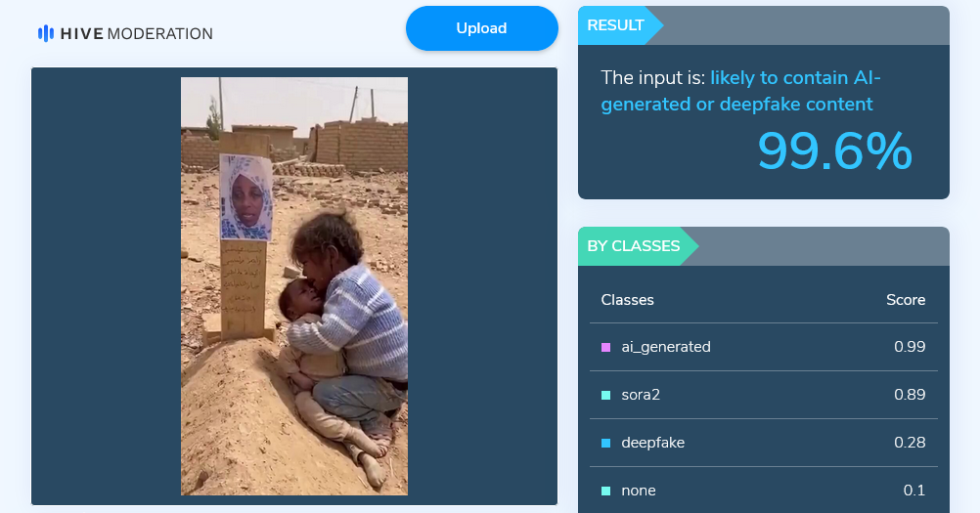Click the Hive Moderation logo icon
This screenshot has height=513, width=980.
coord(46,33)
